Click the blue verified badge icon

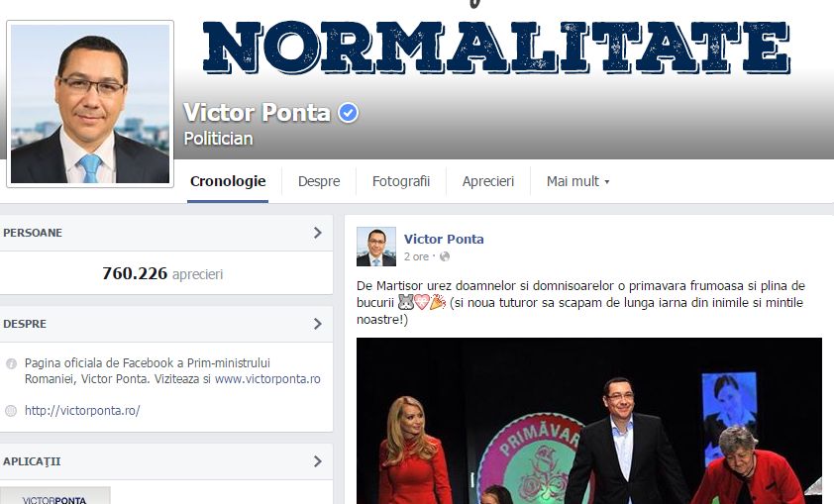tap(349, 113)
